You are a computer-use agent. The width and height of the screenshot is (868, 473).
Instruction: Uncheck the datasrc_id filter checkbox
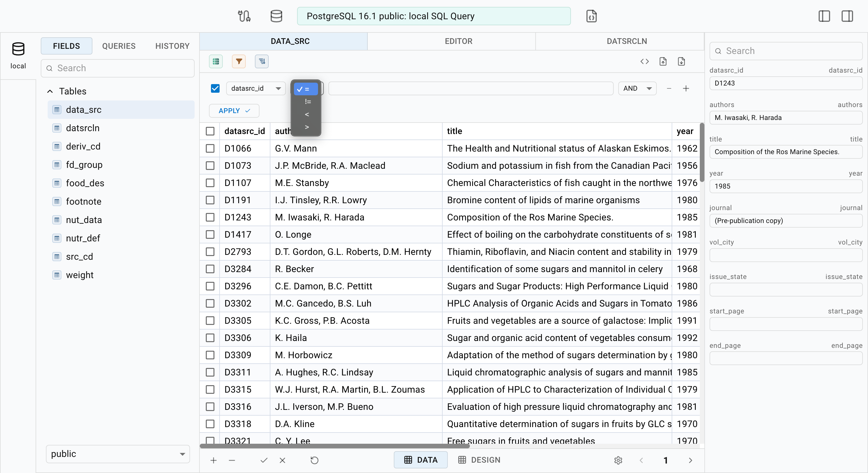[x=215, y=88]
